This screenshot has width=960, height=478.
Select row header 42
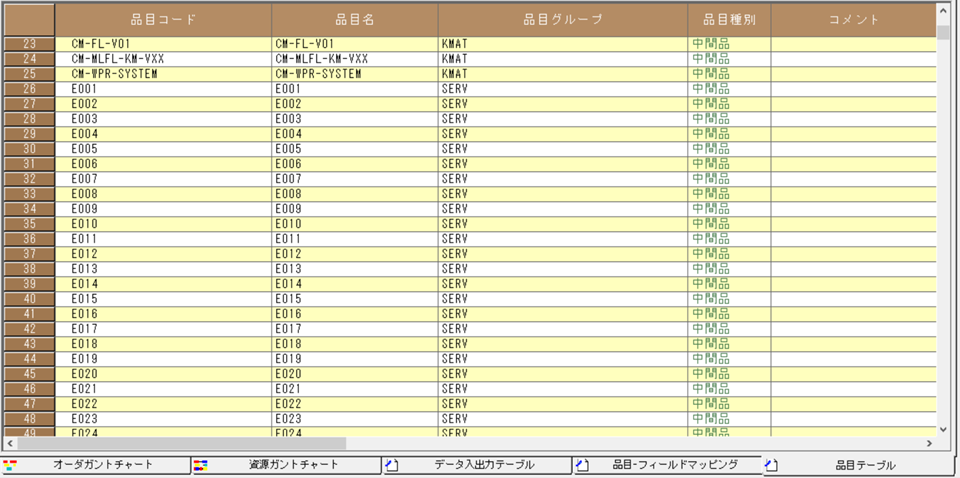coord(29,329)
